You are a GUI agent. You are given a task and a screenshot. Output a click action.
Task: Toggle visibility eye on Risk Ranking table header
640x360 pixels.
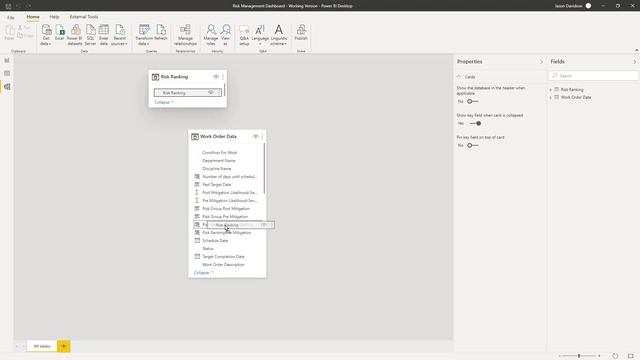[216, 77]
